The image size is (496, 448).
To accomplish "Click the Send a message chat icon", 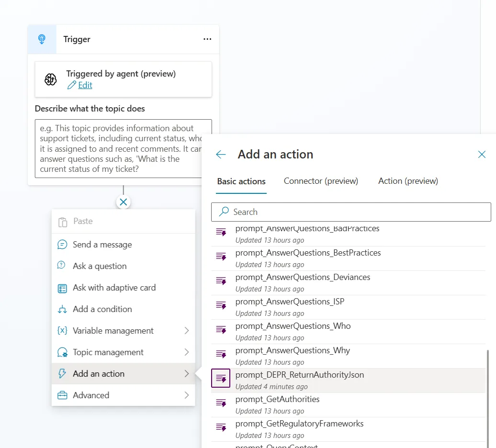I will pos(62,245).
